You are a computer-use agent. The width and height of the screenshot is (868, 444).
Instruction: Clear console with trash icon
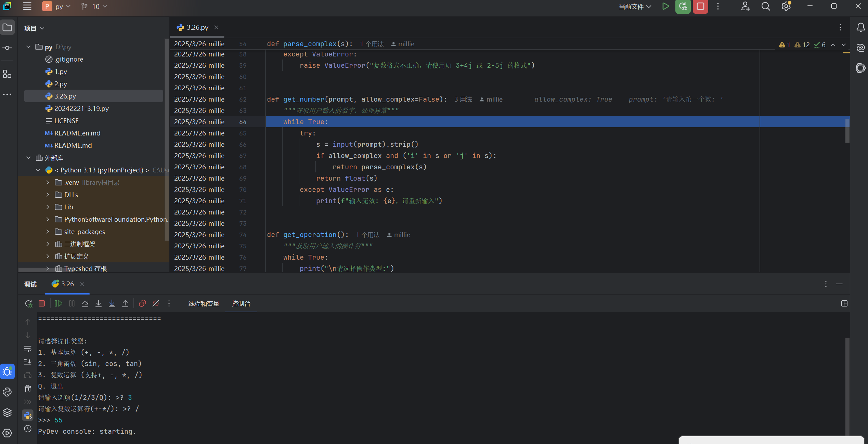(x=28, y=389)
